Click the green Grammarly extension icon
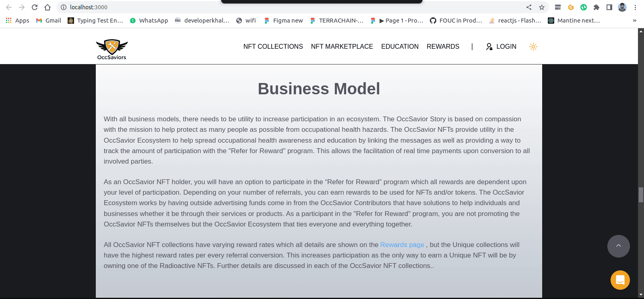Image resolution: width=644 pixels, height=299 pixels. click(x=584, y=7)
